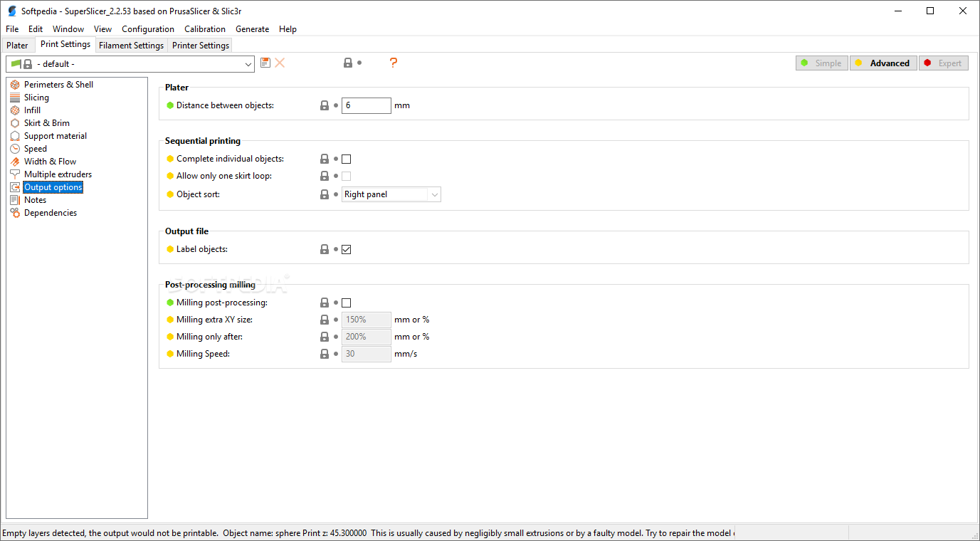Click lock icon for Label objects
This screenshot has height=541, width=980.
point(325,249)
